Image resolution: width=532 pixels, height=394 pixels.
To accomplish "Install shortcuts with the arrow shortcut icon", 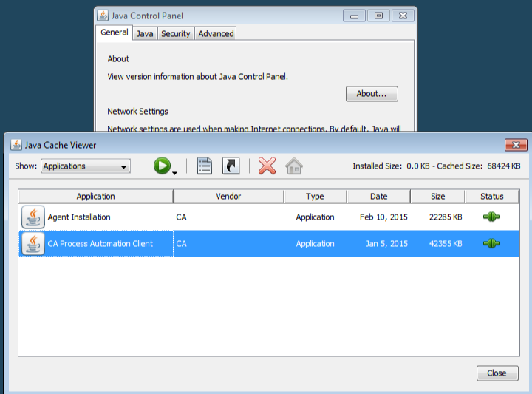I will pos(231,166).
